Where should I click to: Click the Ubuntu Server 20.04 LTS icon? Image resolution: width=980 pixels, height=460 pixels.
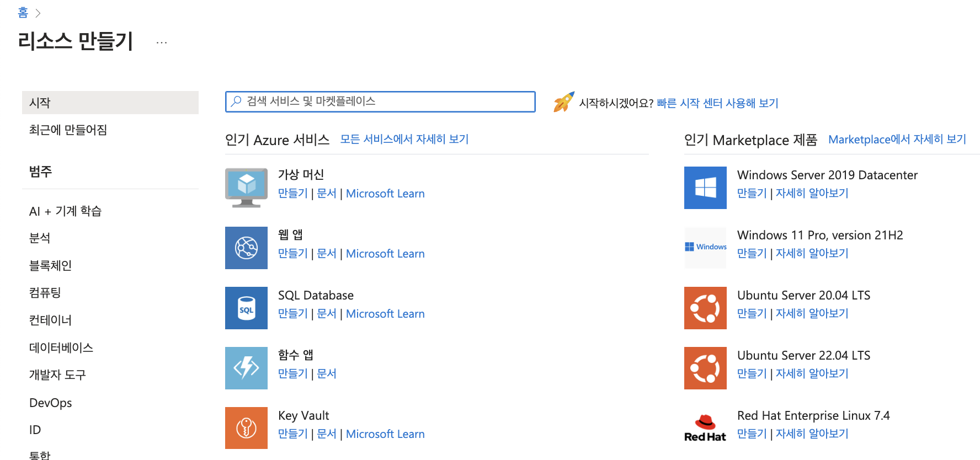click(705, 308)
